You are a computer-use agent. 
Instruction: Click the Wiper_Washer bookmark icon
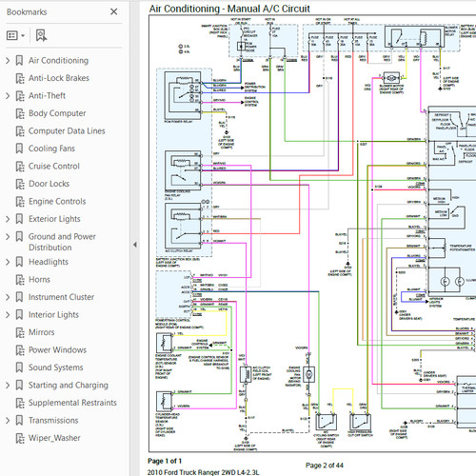tap(20, 438)
